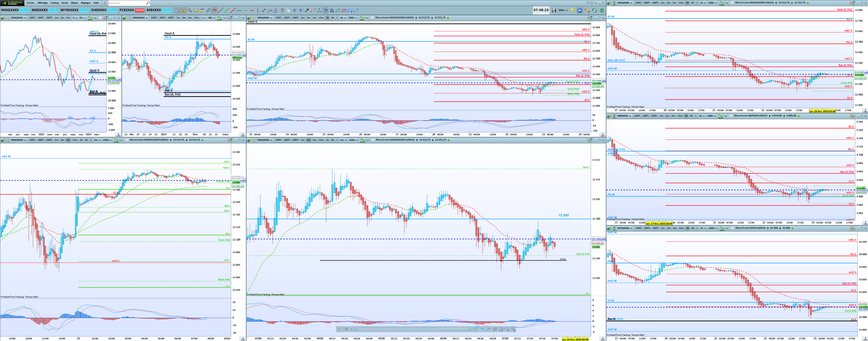868x341 pixels.
Task: Click the alert bell tool icon
Action: (196, 10)
